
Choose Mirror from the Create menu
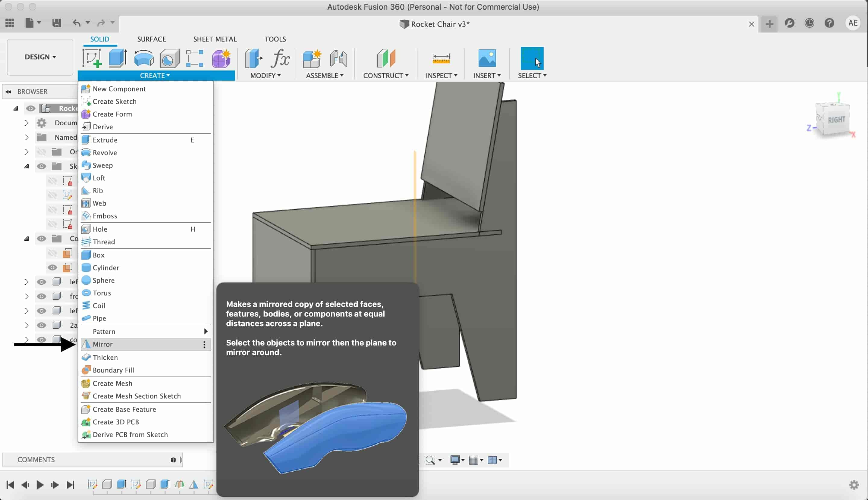(x=146, y=344)
